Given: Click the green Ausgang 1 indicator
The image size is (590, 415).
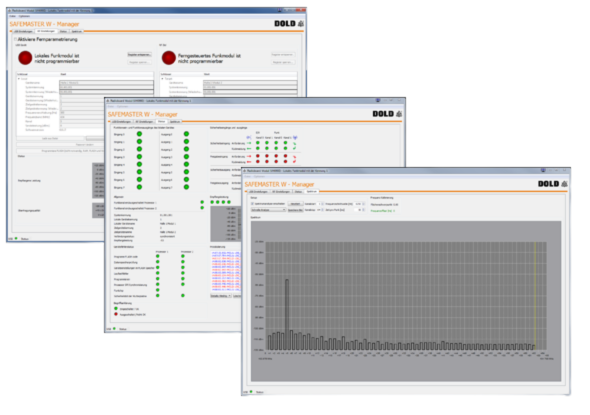Looking at the screenshot, I should pos(186,141).
